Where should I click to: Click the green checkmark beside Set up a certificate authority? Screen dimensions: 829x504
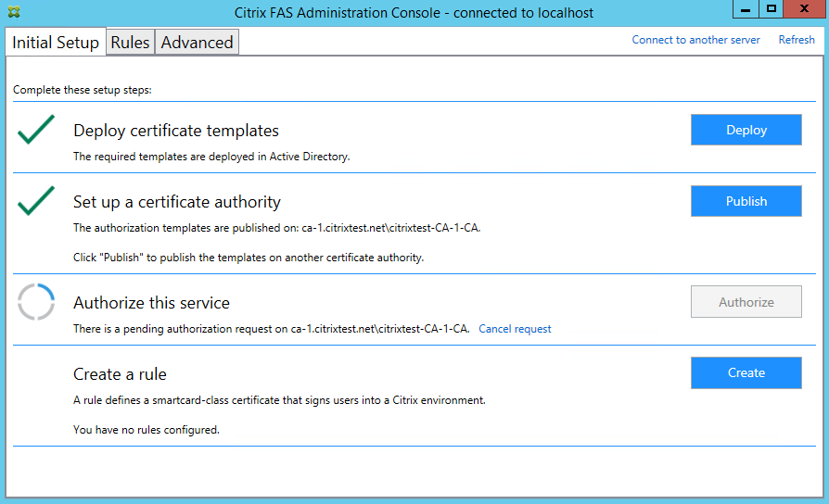[36, 201]
